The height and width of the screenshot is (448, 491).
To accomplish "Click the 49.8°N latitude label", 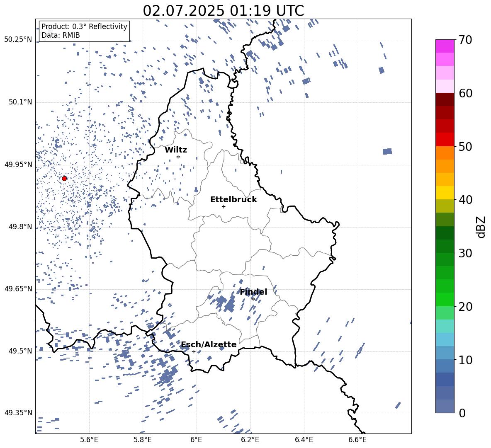I will [x=20, y=227].
